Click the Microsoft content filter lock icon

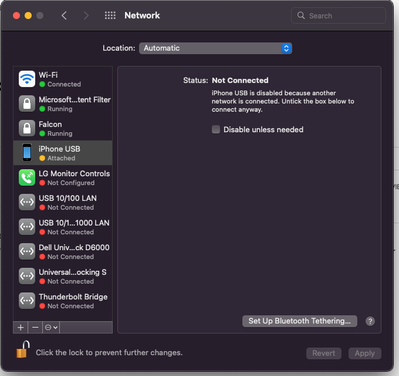27,104
